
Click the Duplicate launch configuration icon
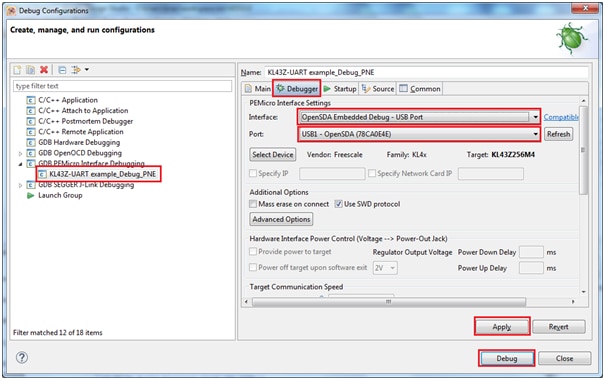(30, 70)
